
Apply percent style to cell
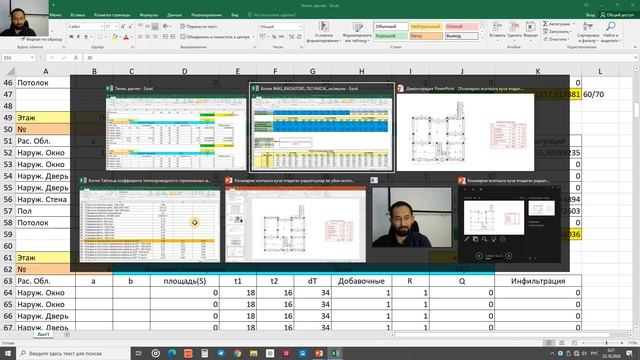click(275, 37)
